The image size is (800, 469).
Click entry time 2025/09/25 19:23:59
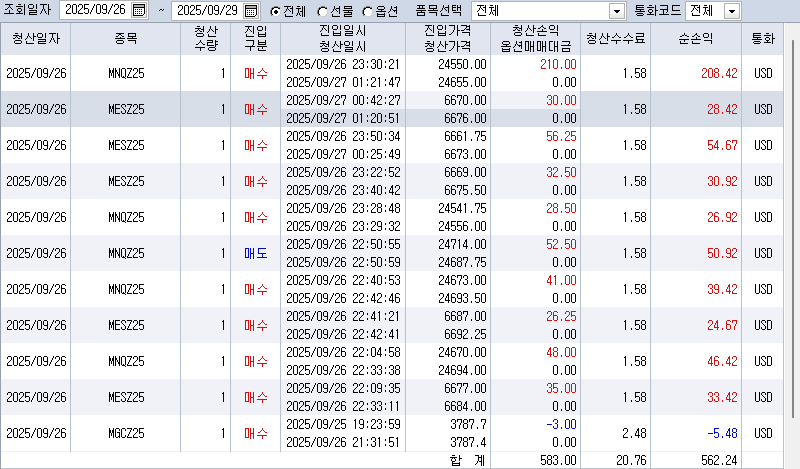click(343, 424)
